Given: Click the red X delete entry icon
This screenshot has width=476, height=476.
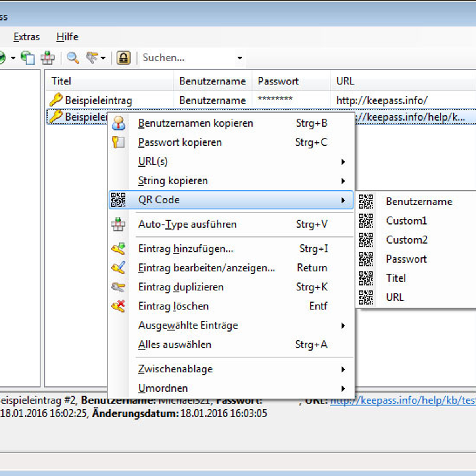Looking at the screenshot, I should [118, 306].
